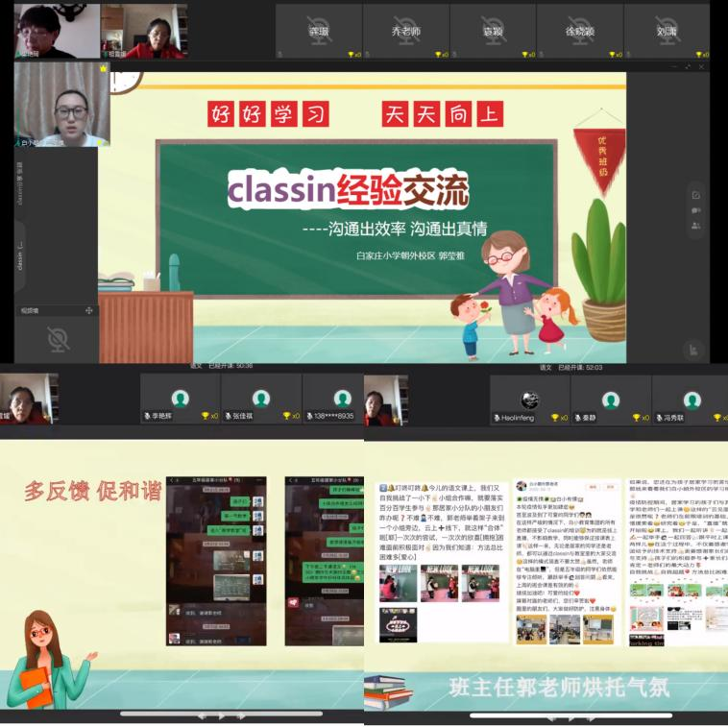This screenshot has width=728, height=727.
Task: Click the bottom-left webcam video of woman in red
Action: [x=29, y=399]
